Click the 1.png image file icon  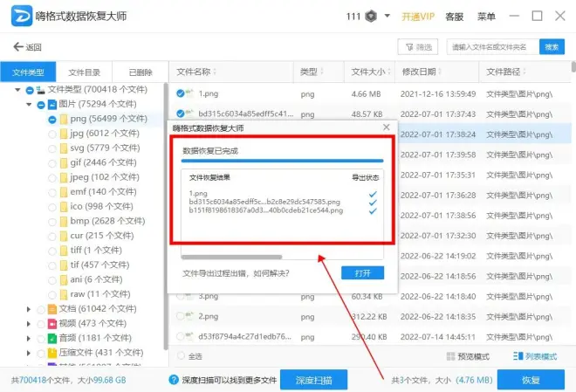tap(190, 93)
